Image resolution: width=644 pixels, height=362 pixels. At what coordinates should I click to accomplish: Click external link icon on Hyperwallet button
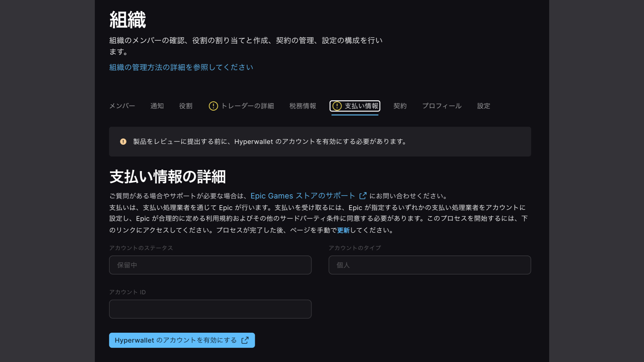[x=245, y=340]
